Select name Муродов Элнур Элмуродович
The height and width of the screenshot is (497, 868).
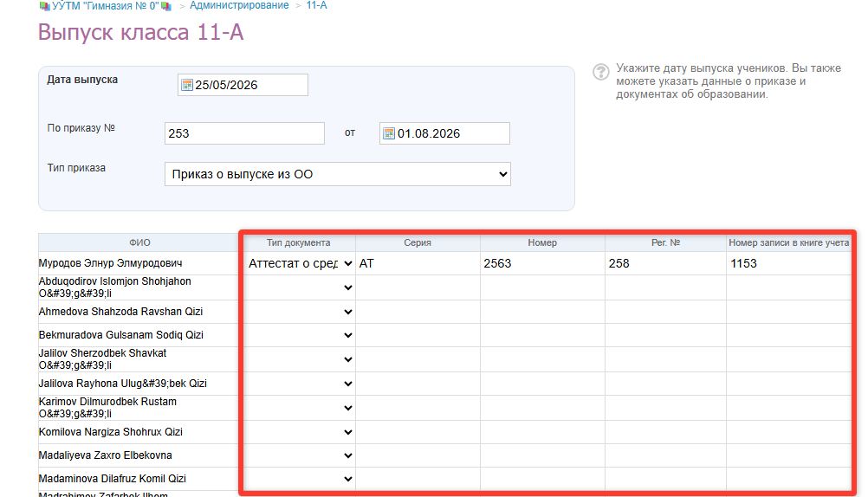tap(110, 263)
